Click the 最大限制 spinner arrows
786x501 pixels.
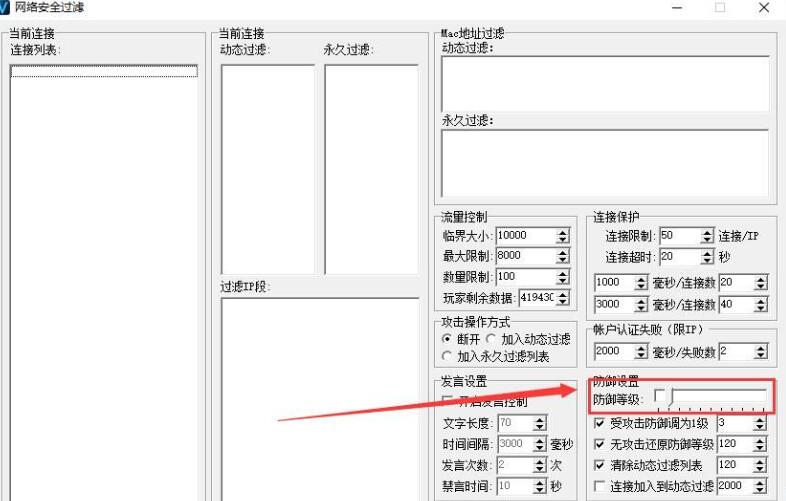point(562,256)
